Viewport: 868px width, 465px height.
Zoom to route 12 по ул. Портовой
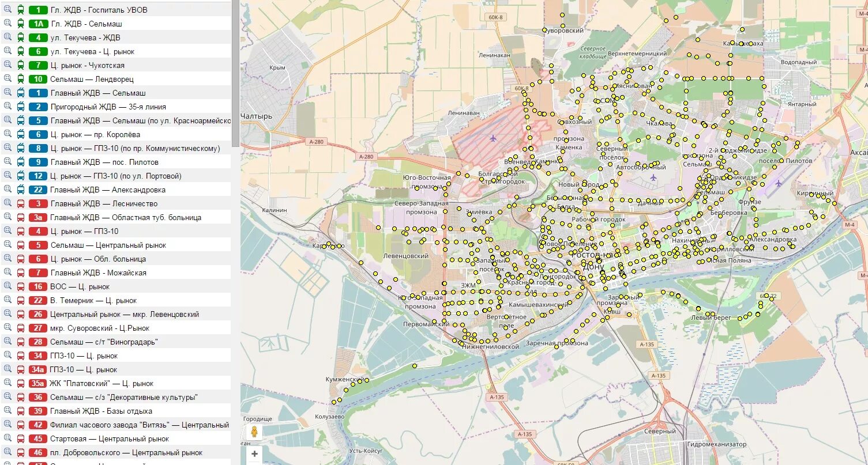[8, 176]
